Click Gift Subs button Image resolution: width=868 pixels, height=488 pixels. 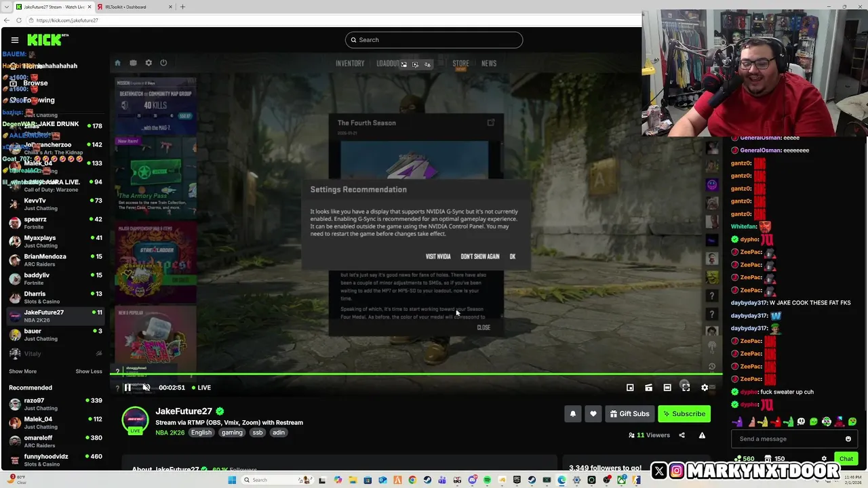[x=629, y=413]
